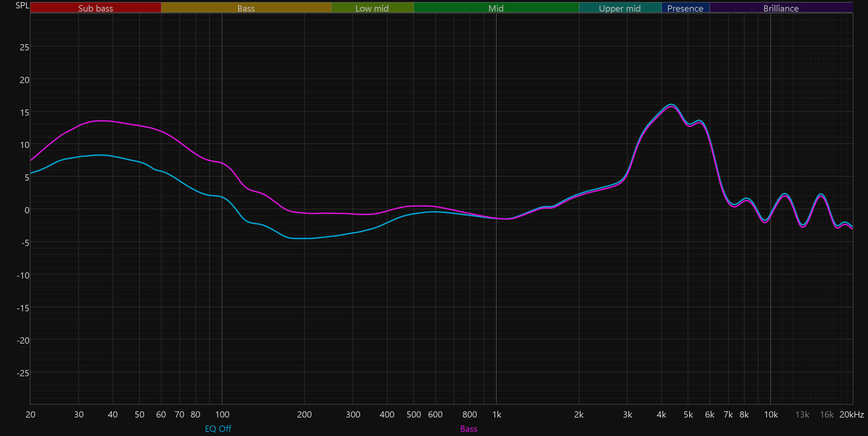The height and width of the screenshot is (436, 868).
Task: Click the 4k treble peak of curves
Action: coord(671,105)
